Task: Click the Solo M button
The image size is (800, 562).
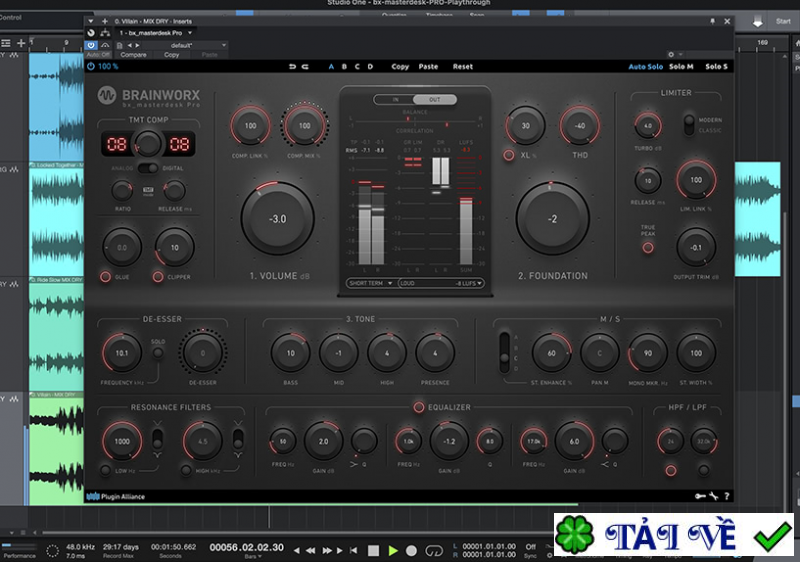Action: (x=681, y=67)
